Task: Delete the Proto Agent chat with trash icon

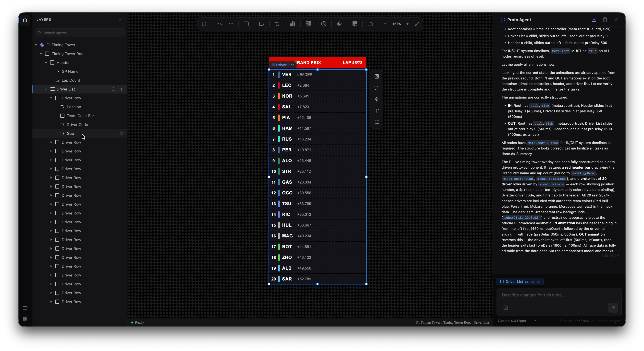Action: tap(605, 20)
